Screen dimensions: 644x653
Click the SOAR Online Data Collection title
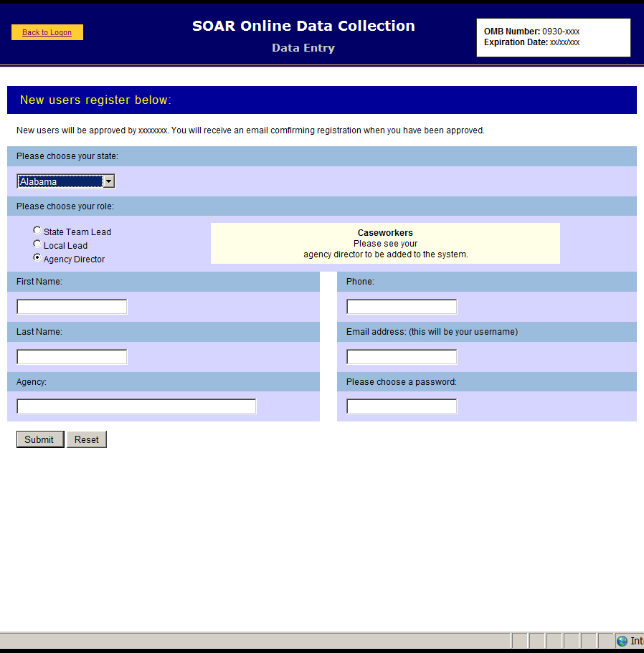pyautogui.click(x=303, y=26)
